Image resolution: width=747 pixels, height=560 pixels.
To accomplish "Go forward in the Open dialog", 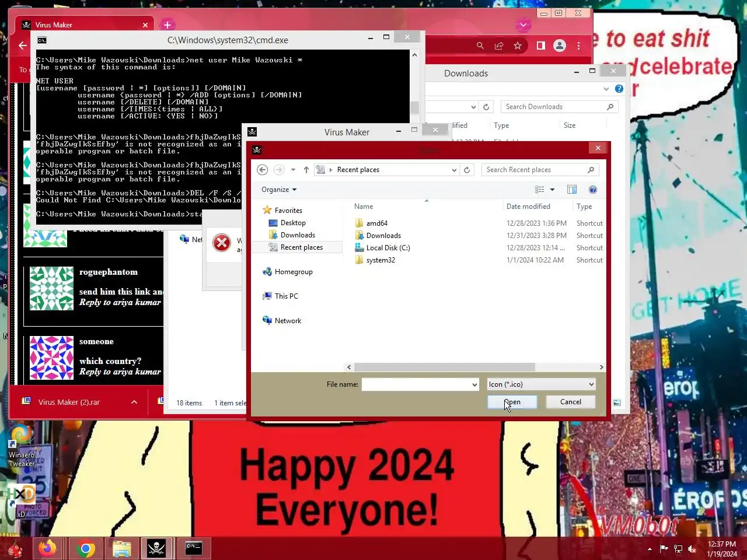I will 279,170.
